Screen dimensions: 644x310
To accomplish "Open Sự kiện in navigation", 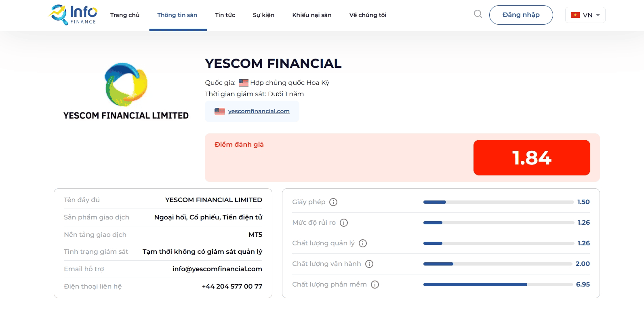I will click(x=263, y=15).
